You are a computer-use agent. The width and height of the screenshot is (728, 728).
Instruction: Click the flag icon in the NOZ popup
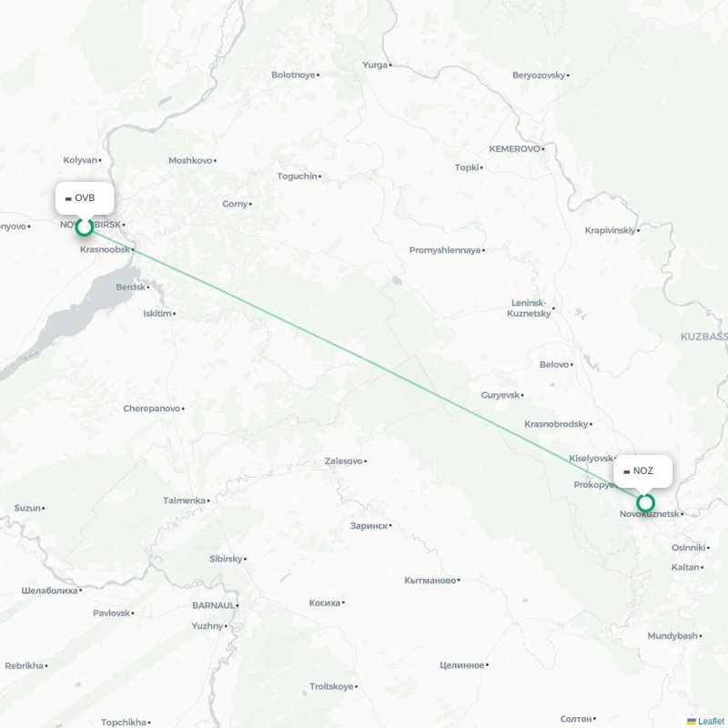click(627, 471)
